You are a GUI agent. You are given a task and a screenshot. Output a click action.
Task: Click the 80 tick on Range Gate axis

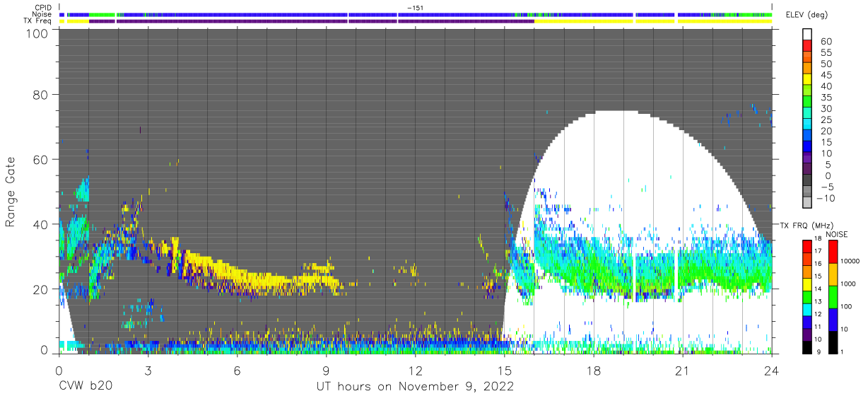pyautogui.click(x=40, y=95)
